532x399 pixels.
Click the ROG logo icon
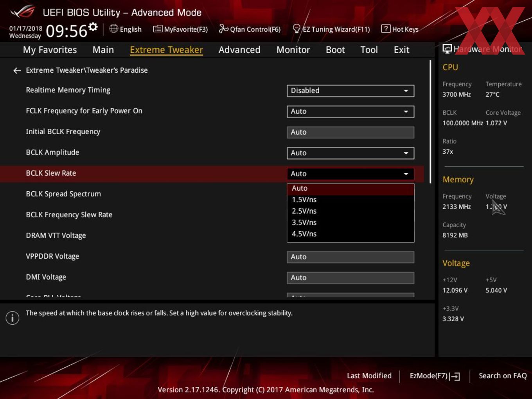(23, 12)
